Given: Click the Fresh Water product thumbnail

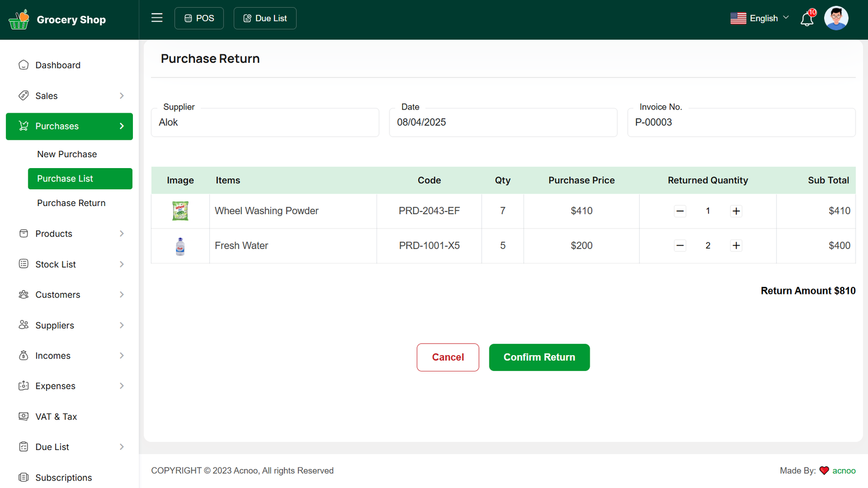Looking at the screenshot, I should point(180,246).
